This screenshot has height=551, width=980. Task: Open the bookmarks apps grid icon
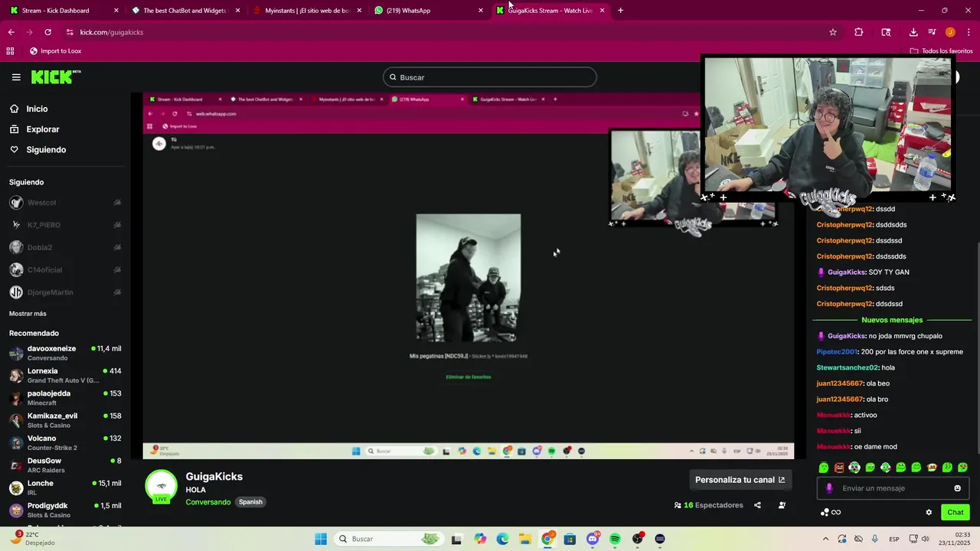click(10, 51)
